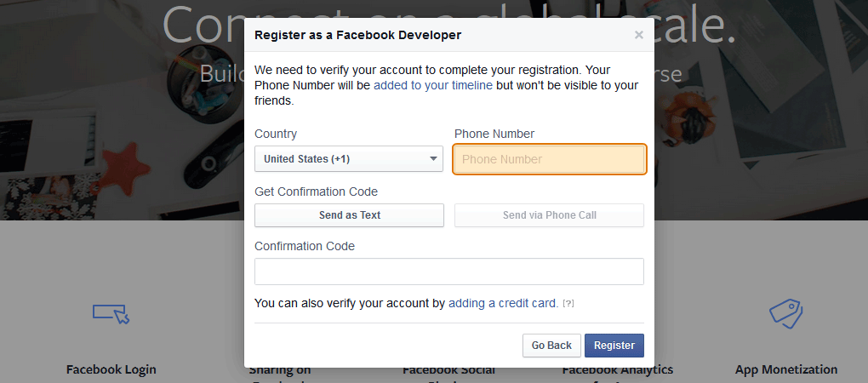The height and width of the screenshot is (383, 868).
Task: Click the Facebook Login icon
Action: click(x=111, y=314)
